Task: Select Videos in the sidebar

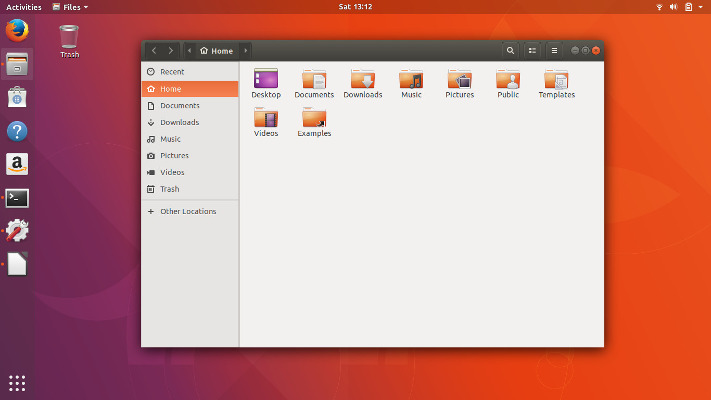Action: tap(190, 172)
